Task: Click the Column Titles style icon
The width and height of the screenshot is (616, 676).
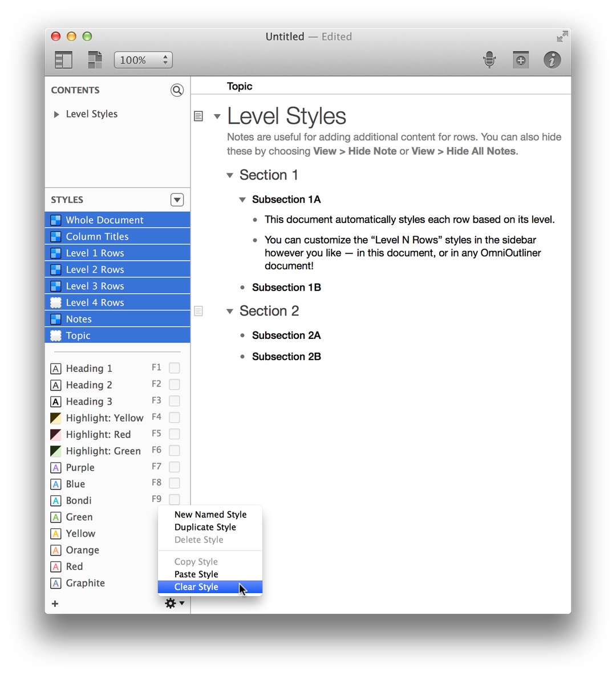Action: (x=56, y=237)
